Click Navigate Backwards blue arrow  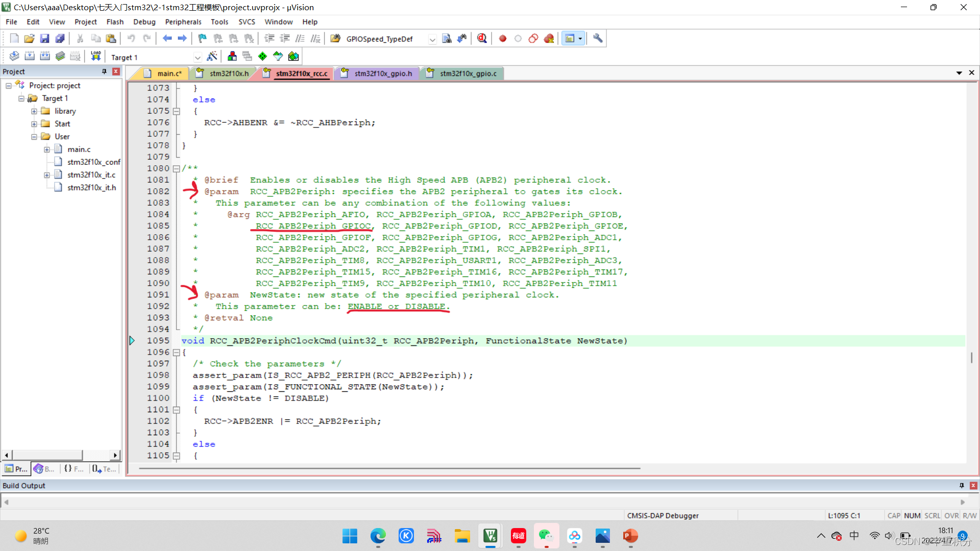167,39
